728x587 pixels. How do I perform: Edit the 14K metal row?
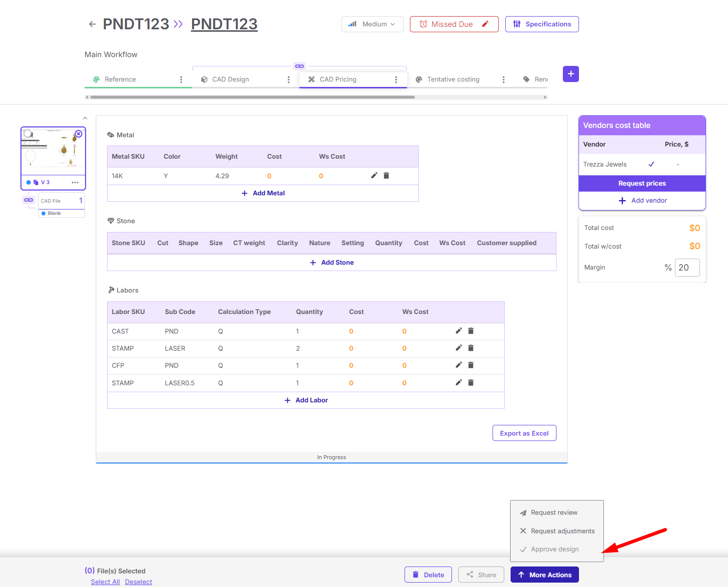click(374, 175)
